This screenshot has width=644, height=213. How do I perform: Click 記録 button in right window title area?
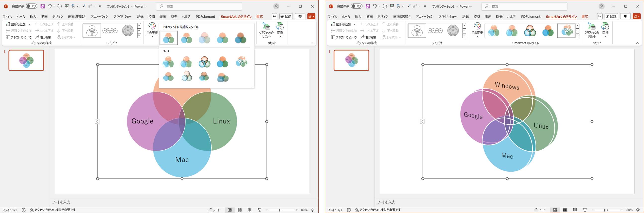coord(611,16)
